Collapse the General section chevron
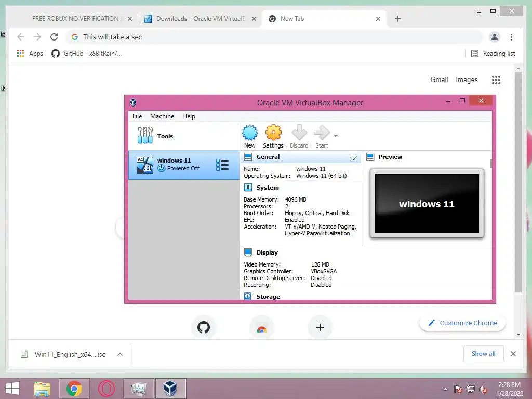Image resolution: width=532 pixels, height=399 pixels. (x=353, y=158)
